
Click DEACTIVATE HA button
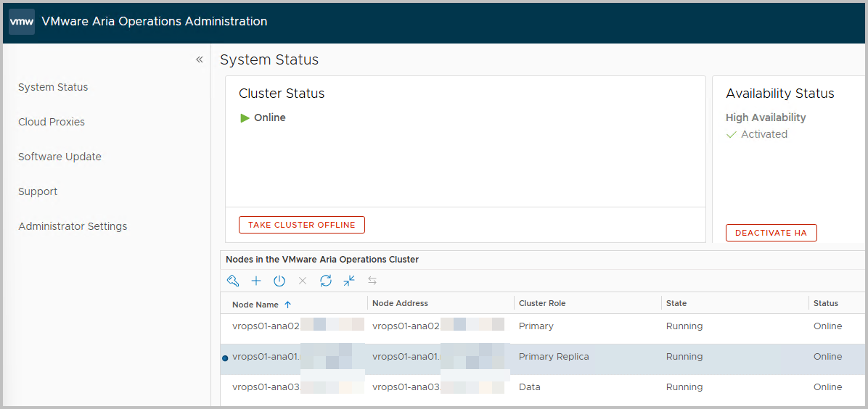click(771, 233)
